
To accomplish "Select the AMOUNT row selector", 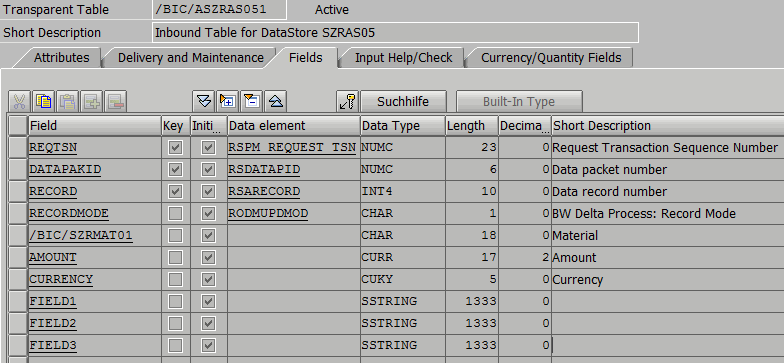I will 18,258.
